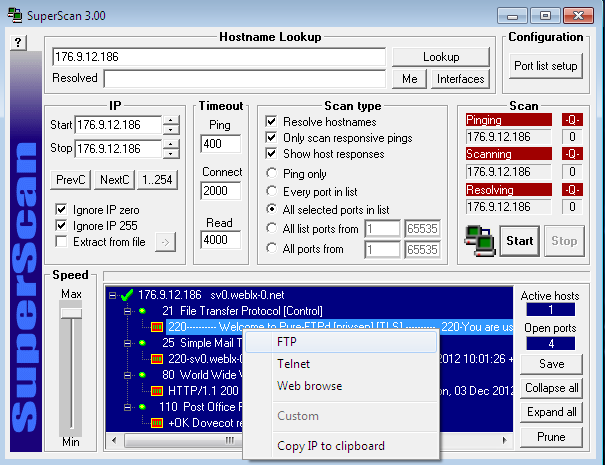Select All selected ports in list option
605x465 pixels.
pos(272,209)
